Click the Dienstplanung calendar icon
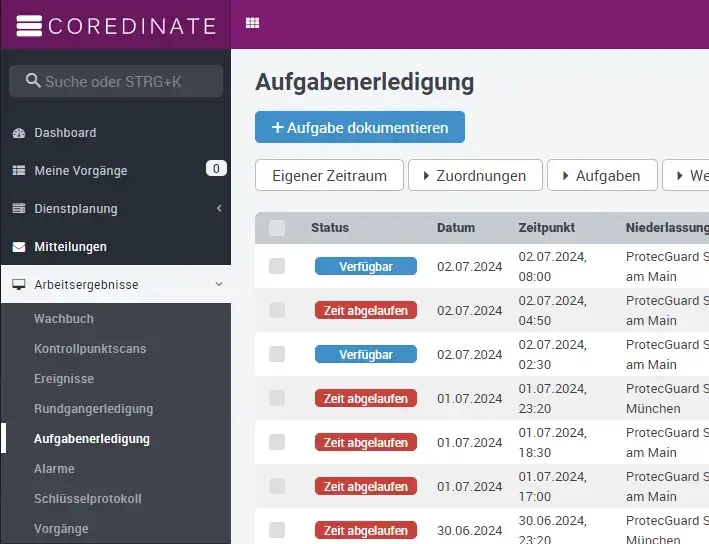Viewport: 709px width, 544px height. tap(19, 208)
